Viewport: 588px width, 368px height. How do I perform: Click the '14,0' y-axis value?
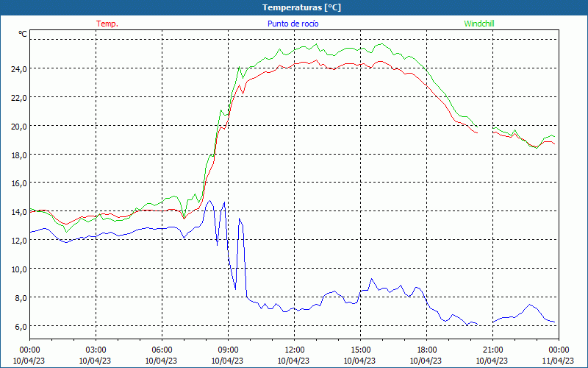[20, 212]
